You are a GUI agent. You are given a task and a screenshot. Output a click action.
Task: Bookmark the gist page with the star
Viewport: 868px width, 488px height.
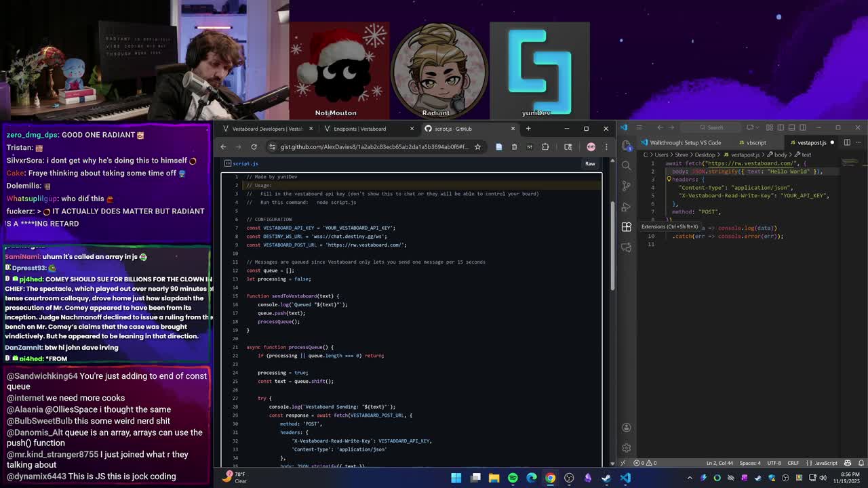477,147
